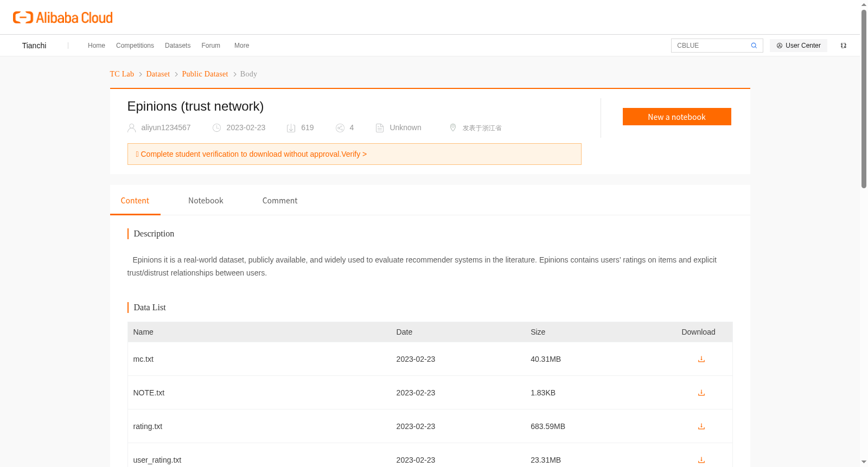Viewport: 868px width, 467px height.
Task: Click the page vertical scrollbar thumb
Action: coord(864,99)
